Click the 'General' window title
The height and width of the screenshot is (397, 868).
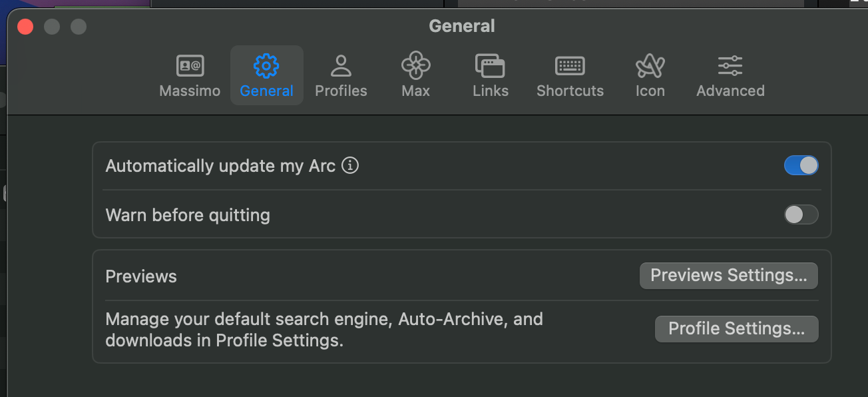(x=462, y=26)
